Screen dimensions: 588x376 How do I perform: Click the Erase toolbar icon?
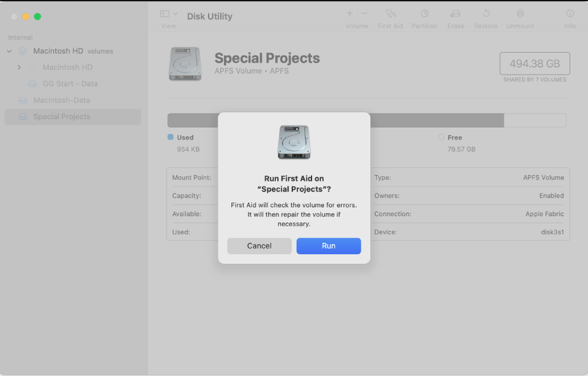455,13
